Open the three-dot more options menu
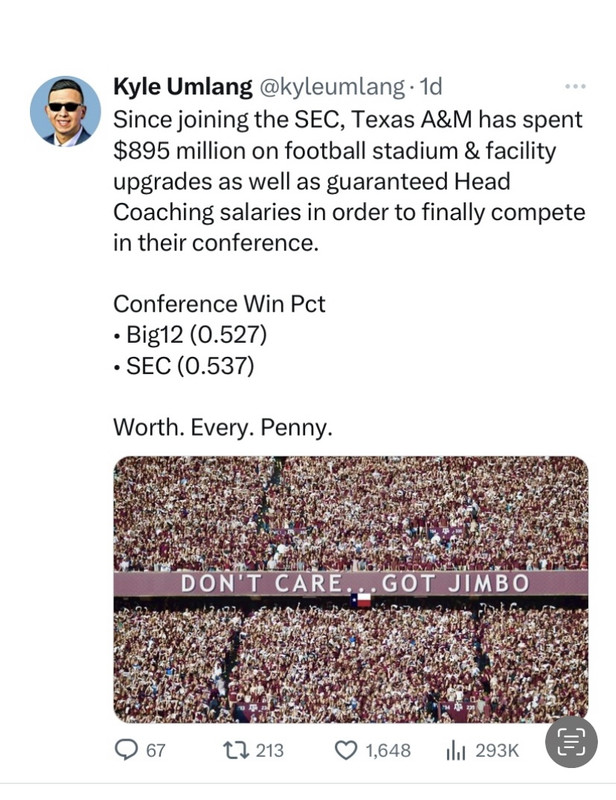 tap(575, 86)
